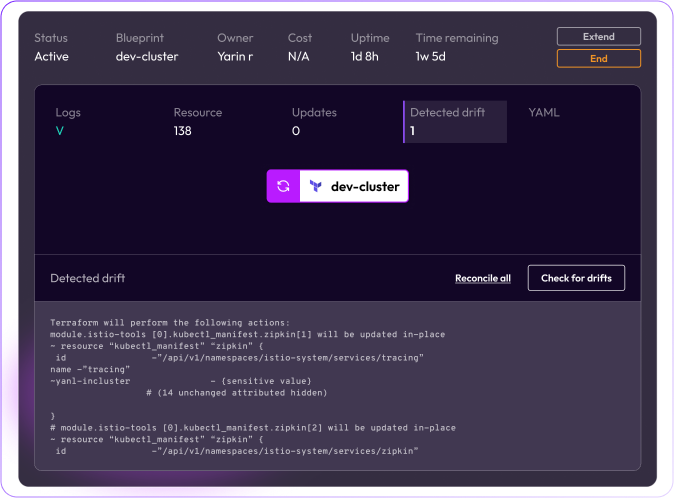The image size is (674, 498).
Task: Click the Terraform logo beside dev-cluster
Action: [x=316, y=186]
